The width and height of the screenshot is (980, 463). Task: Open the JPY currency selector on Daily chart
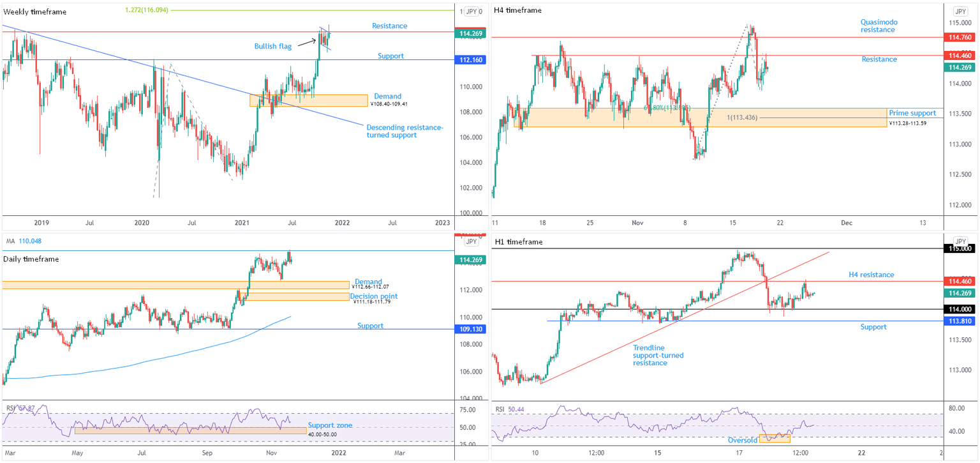coord(471,243)
